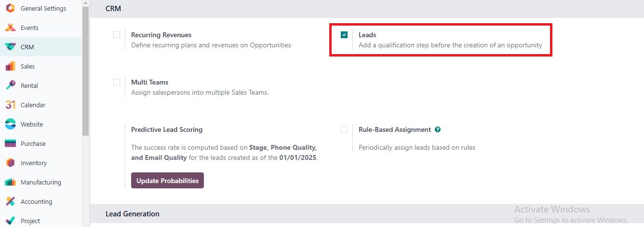
Task: Open the Website globe icon
Action: (10, 124)
